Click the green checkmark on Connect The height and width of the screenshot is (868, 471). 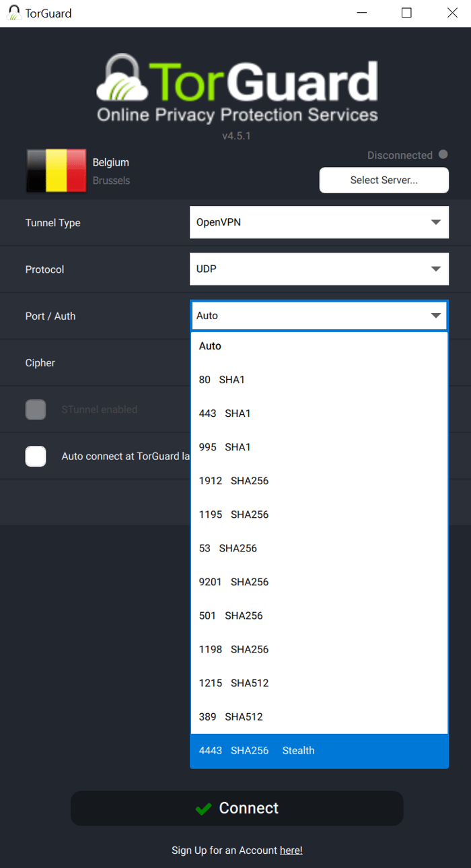[203, 809]
